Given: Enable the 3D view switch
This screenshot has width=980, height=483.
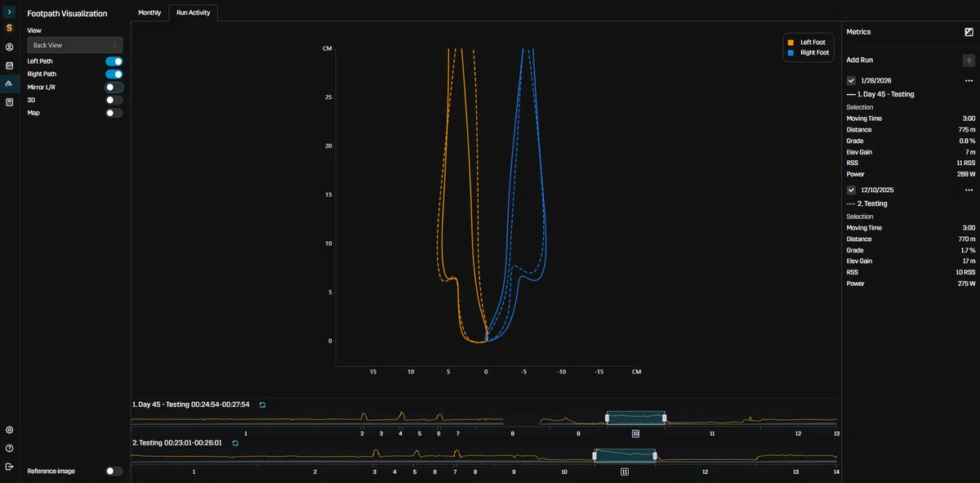Looking at the screenshot, I should [114, 100].
